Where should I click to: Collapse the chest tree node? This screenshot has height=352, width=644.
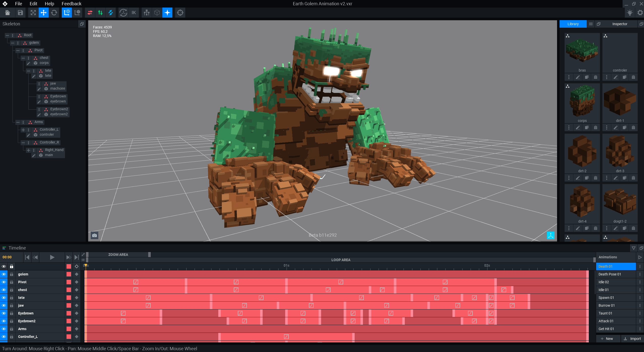[x=23, y=58]
